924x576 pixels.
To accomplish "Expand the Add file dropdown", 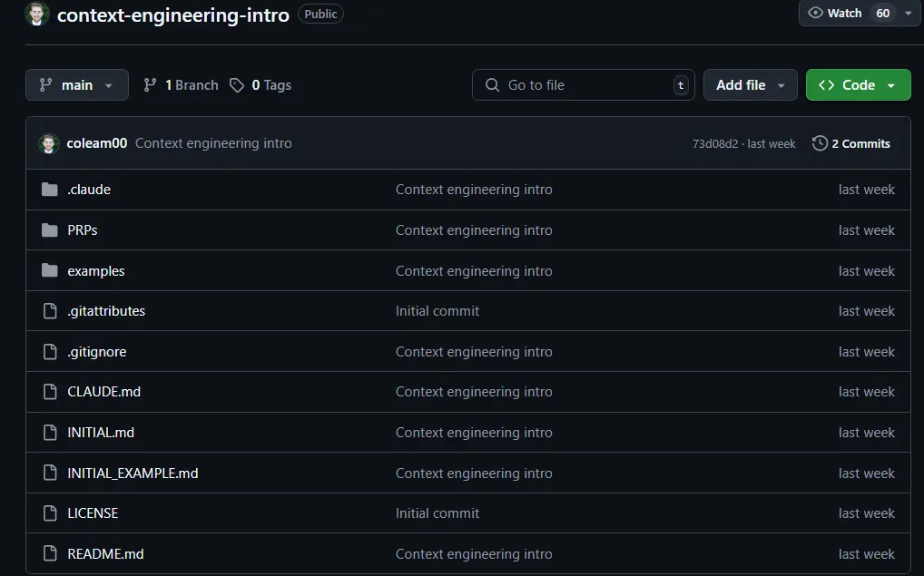I will 750,85.
